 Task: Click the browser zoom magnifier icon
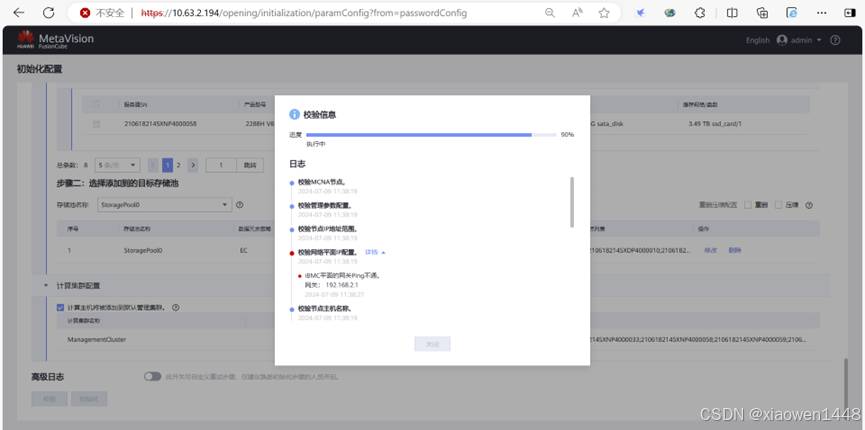point(550,13)
